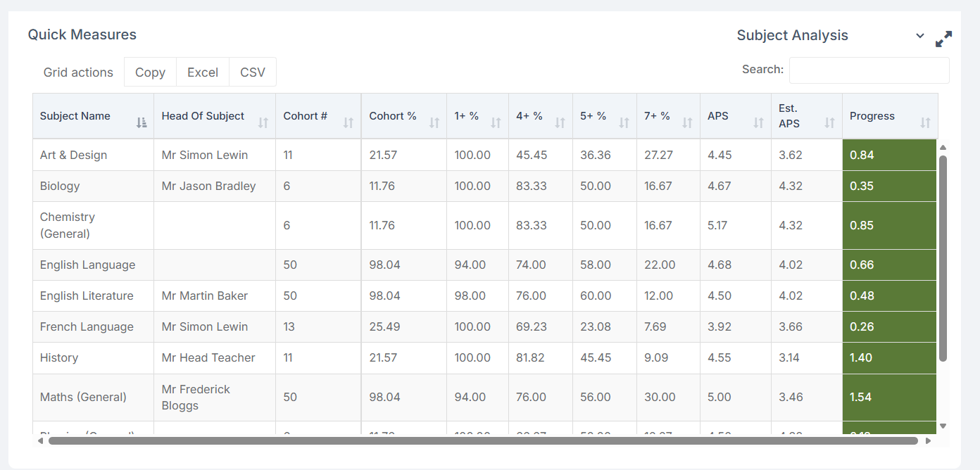This screenshot has height=470, width=980.
Task: Sort by APS column icon
Action: coord(758,122)
